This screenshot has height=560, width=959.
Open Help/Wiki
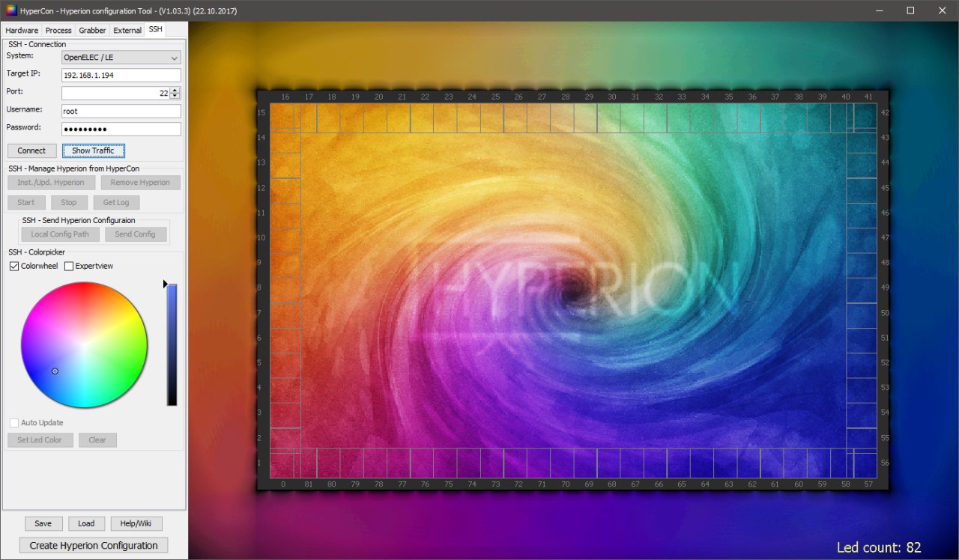pyautogui.click(x=136, y=524)
